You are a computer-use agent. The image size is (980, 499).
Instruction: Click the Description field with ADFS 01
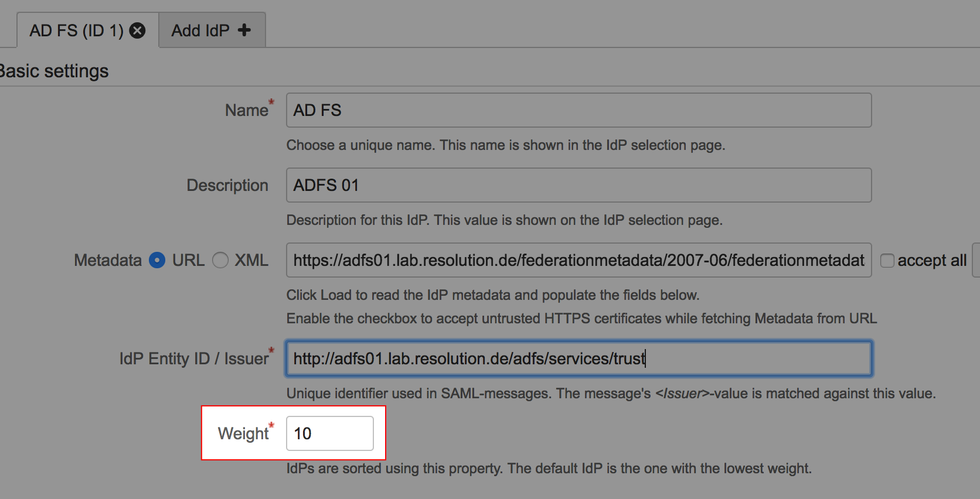(578, 185)
